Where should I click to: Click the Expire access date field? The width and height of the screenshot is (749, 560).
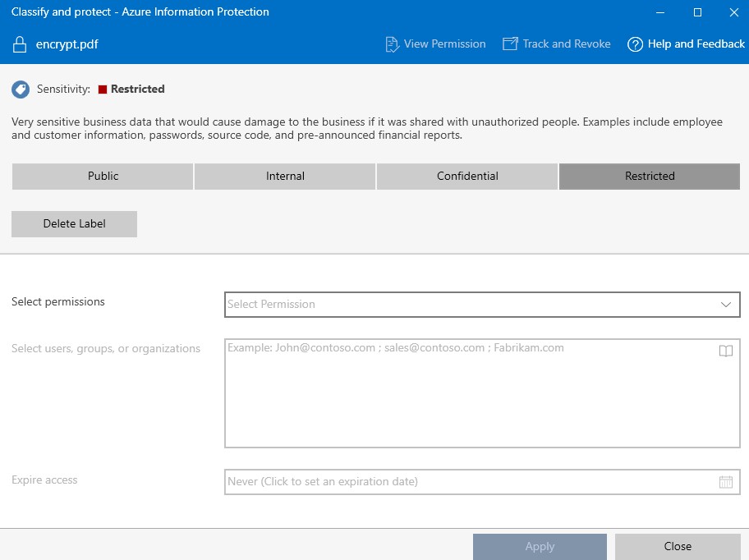coord(482,482)
